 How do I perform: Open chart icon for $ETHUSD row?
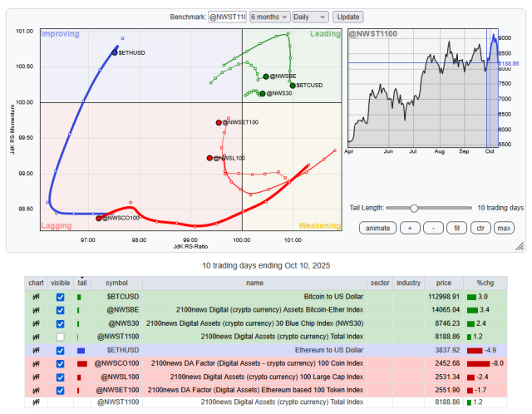37,350
